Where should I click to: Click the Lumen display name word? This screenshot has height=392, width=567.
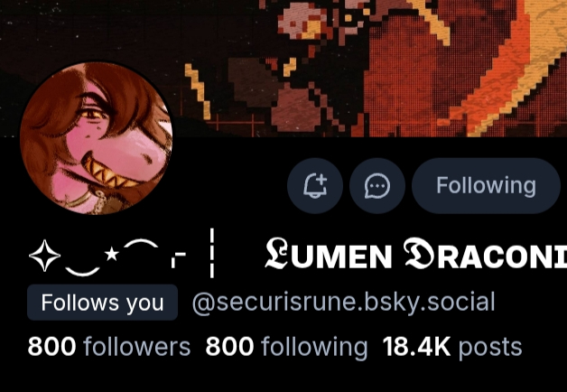pos(329,254)
